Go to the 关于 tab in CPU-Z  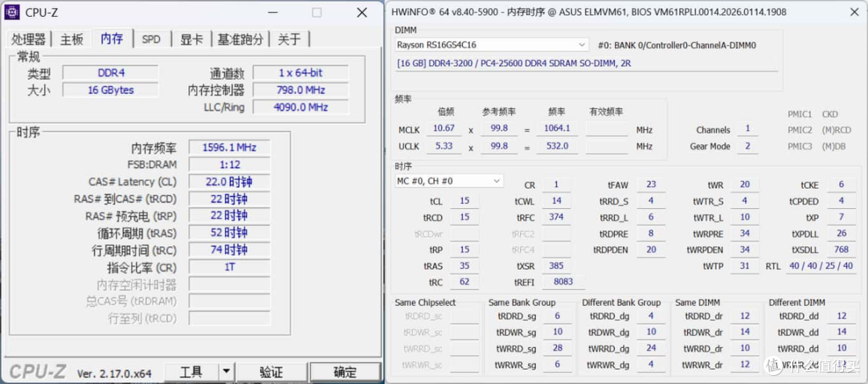289,39
